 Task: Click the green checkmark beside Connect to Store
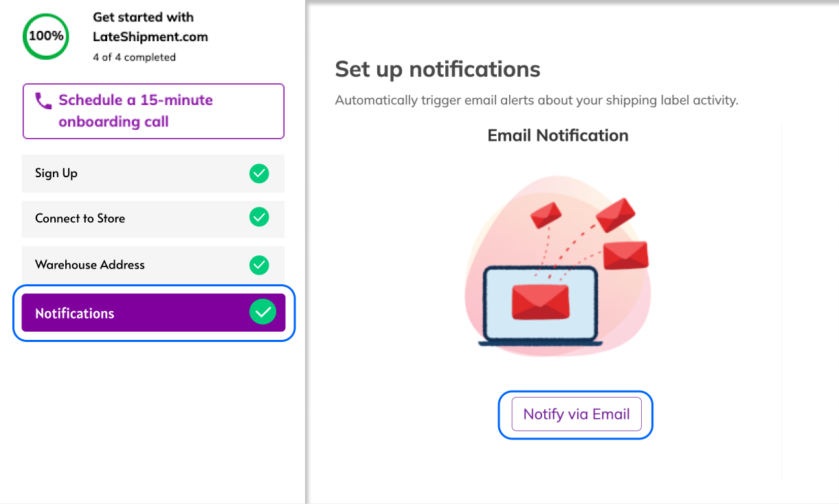[x=259, y=218]
